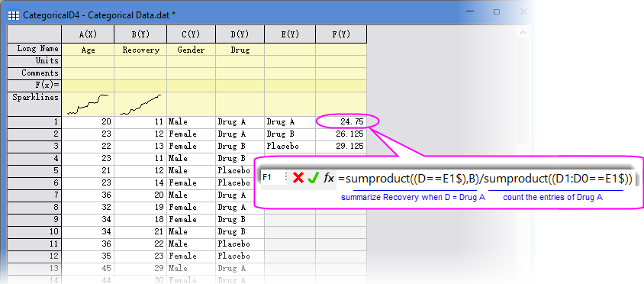
Task: Select cell E2 containing Drug B
Action: click(290, 134)
